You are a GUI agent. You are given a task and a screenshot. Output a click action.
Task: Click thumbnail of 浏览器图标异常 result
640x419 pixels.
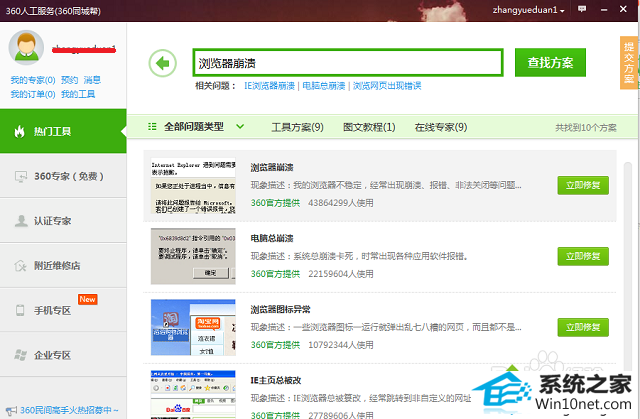[193, 327]
